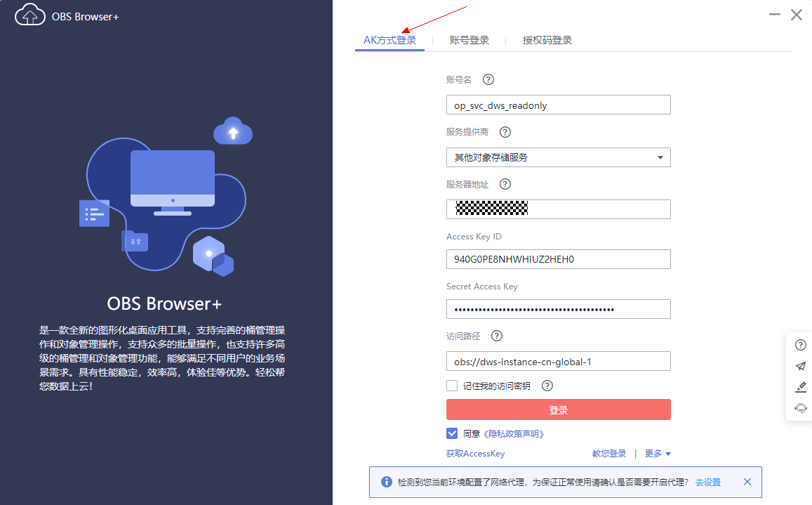This screenshot has width=812, height=505.
Task: Open the help icon in the side toolbar
Action: coord(801,345)
